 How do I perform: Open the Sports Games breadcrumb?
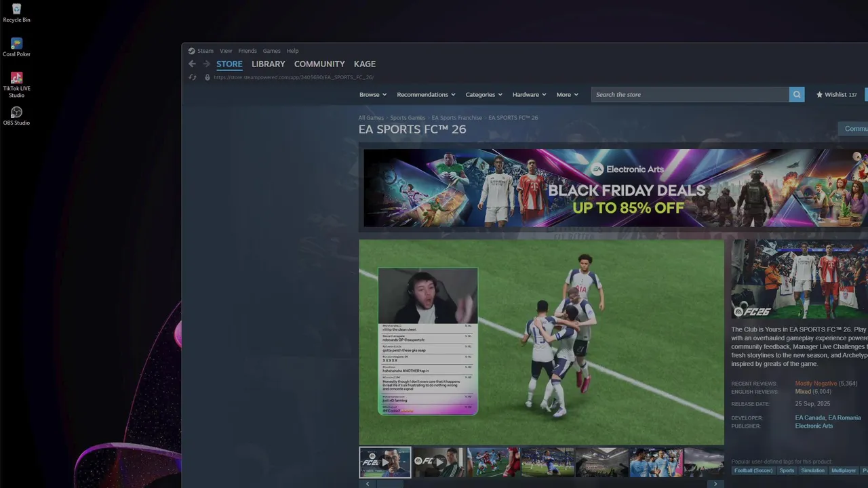click(x=408, y=118)
